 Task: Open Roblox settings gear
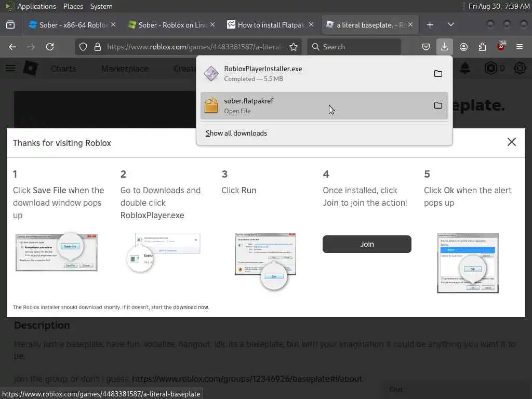520,69
